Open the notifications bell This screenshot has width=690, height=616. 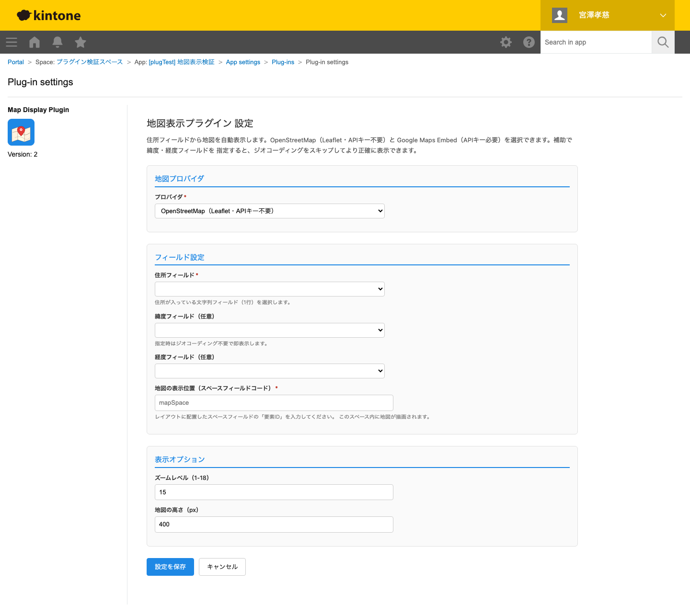click(x=57, y=42)
